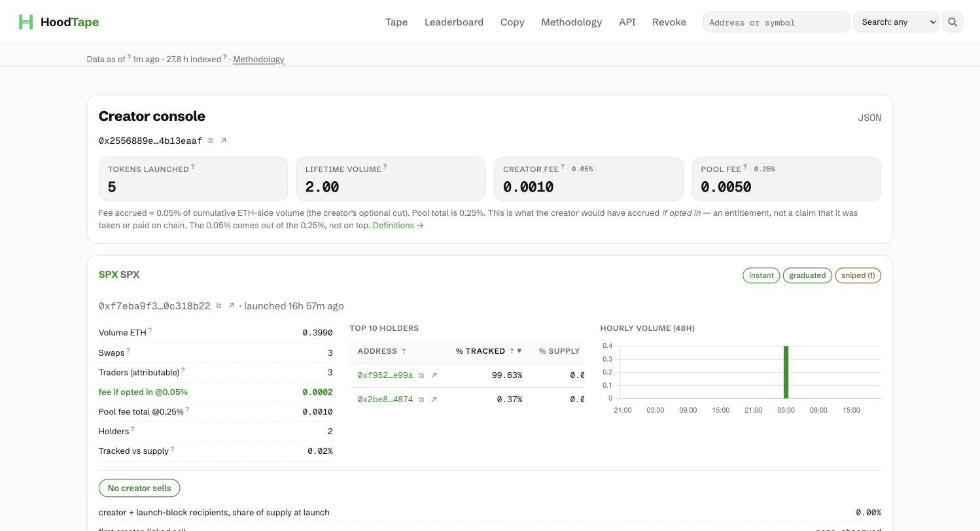Open the Tape nav item

tap(396, 22)
